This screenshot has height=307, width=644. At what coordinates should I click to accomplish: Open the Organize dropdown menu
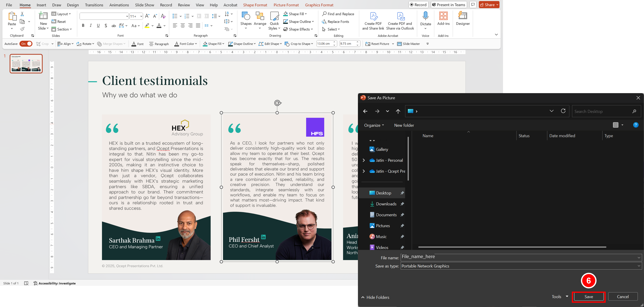(374, 125)
